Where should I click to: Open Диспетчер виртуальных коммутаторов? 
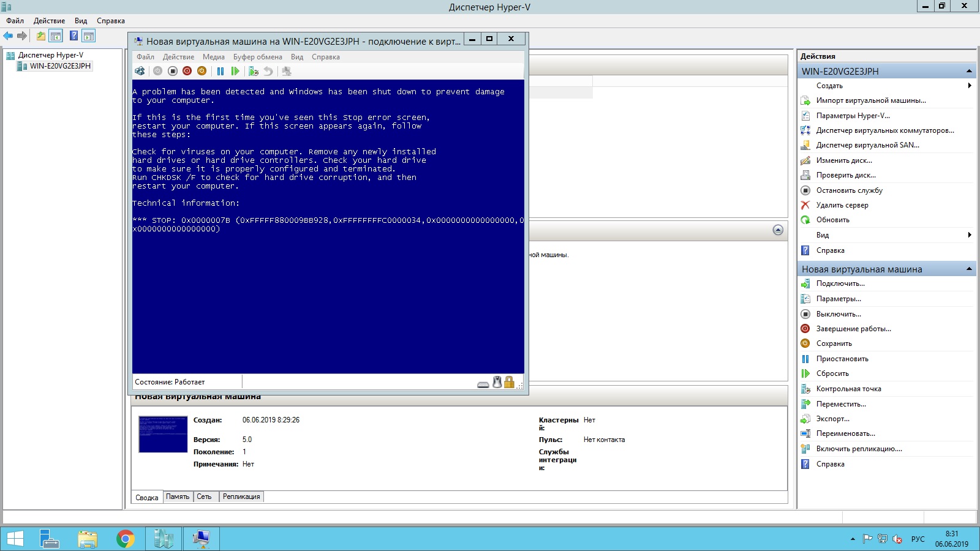click(885, 130)
